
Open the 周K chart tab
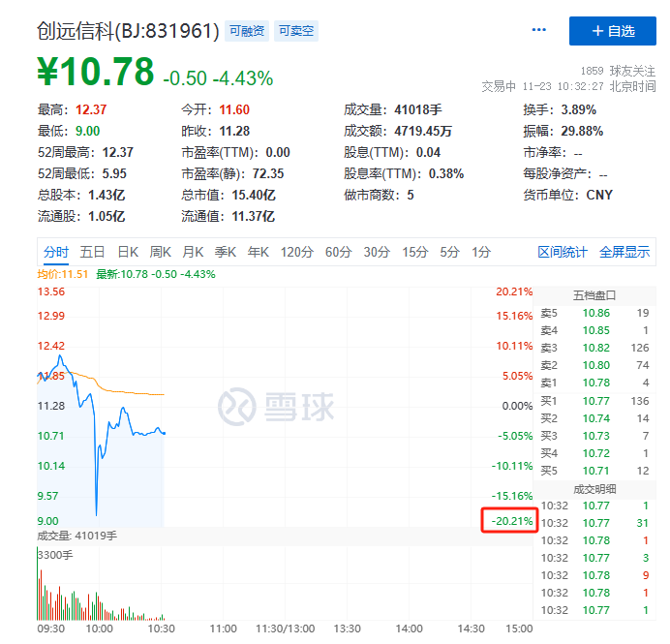(160, 252)
